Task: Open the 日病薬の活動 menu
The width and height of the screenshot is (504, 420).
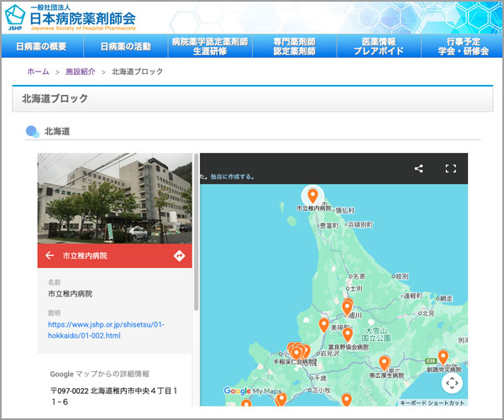Action: (125, 46)
